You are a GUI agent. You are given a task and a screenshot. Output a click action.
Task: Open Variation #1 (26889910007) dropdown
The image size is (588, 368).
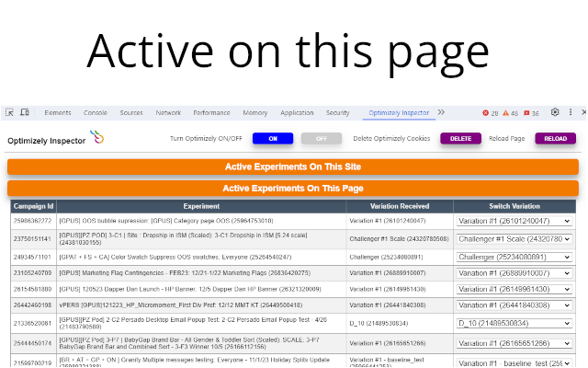coord(514,273)
